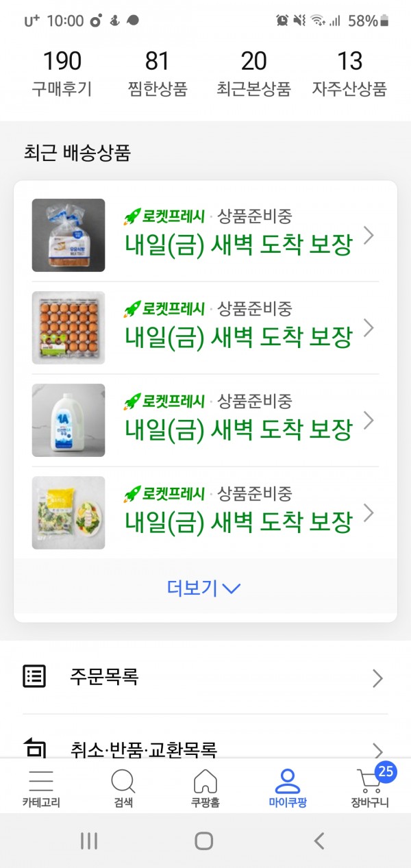Tap the 주문목록 list icon
411x868 pixels.
[35, 677]
